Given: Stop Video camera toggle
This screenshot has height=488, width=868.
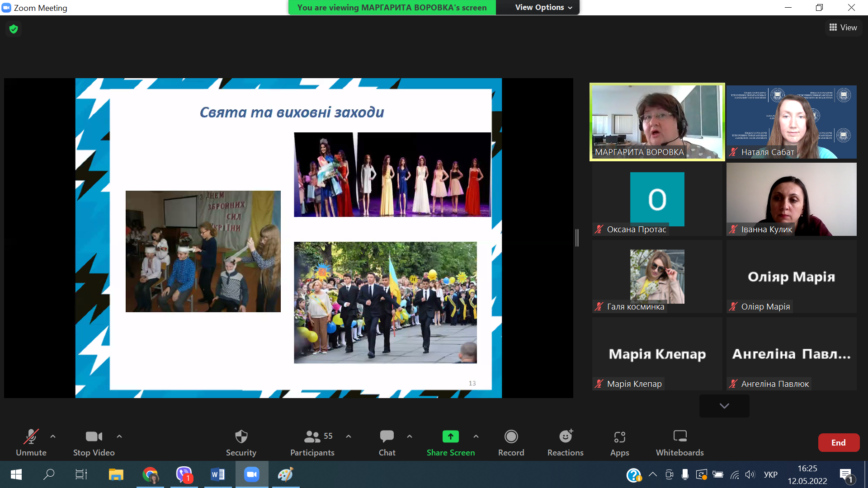Looking at the screenshot, I should click(x=94, y=442).
